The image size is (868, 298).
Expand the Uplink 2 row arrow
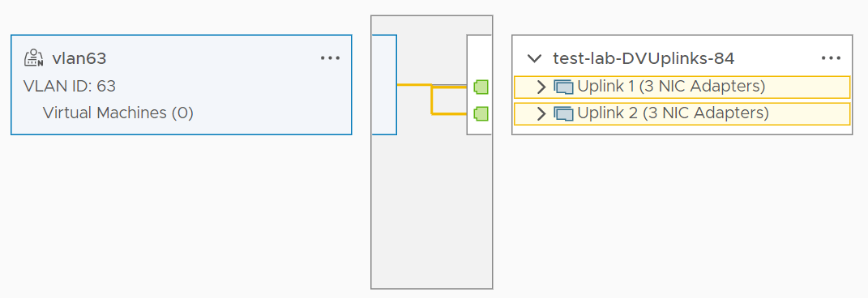541,114
